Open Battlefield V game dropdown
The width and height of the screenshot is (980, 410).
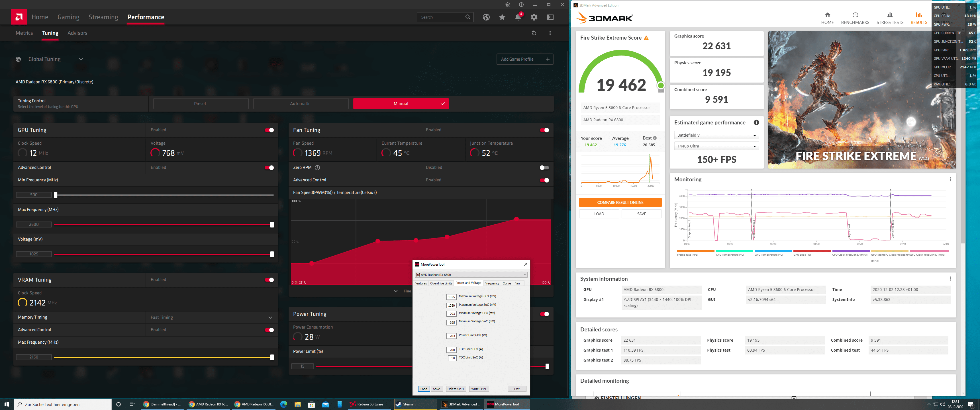point(716,136)
